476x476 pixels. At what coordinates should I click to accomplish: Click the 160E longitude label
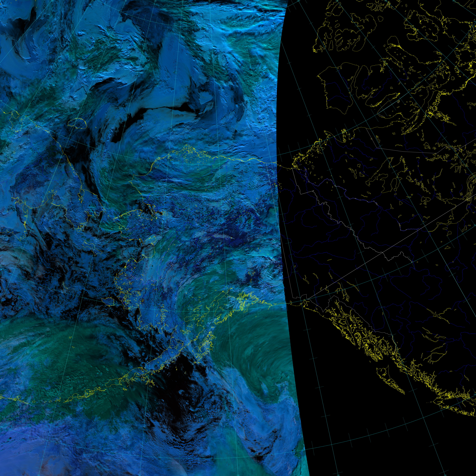52,1
